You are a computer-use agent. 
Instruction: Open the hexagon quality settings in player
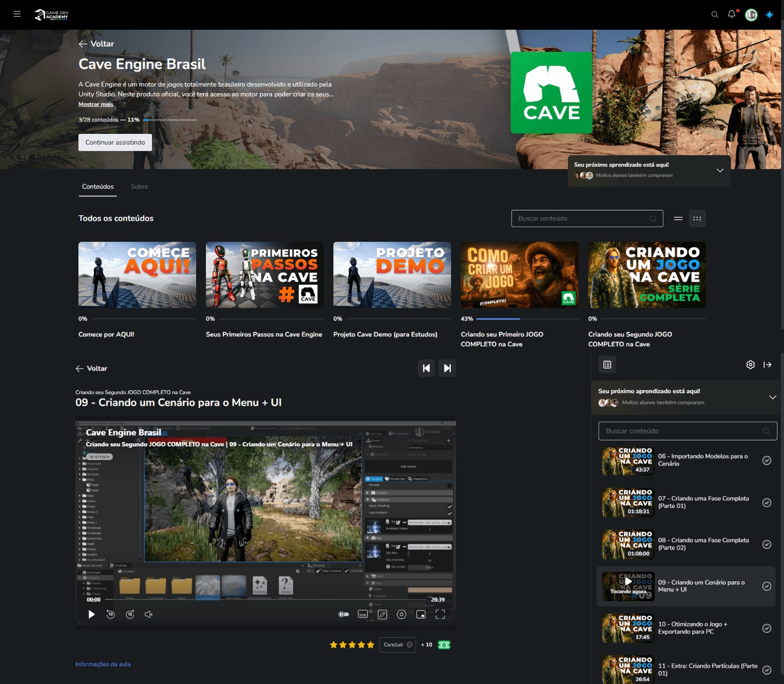(x=401, y=614)
